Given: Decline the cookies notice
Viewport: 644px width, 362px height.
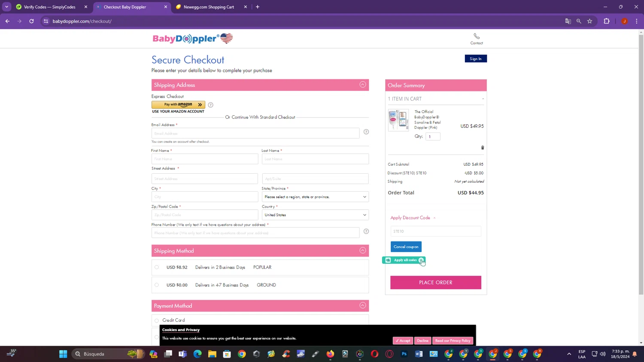Looking at the screenshot, I should tap(422, 341).
